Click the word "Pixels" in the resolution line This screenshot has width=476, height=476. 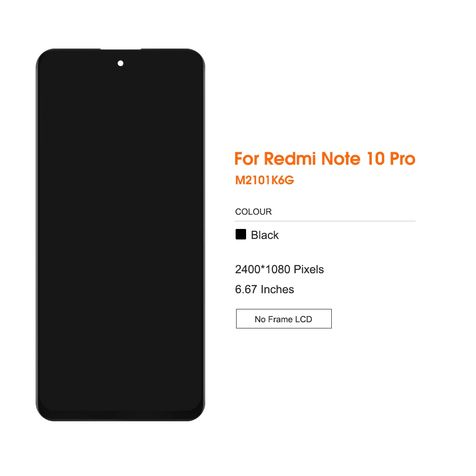click(309, 269)
